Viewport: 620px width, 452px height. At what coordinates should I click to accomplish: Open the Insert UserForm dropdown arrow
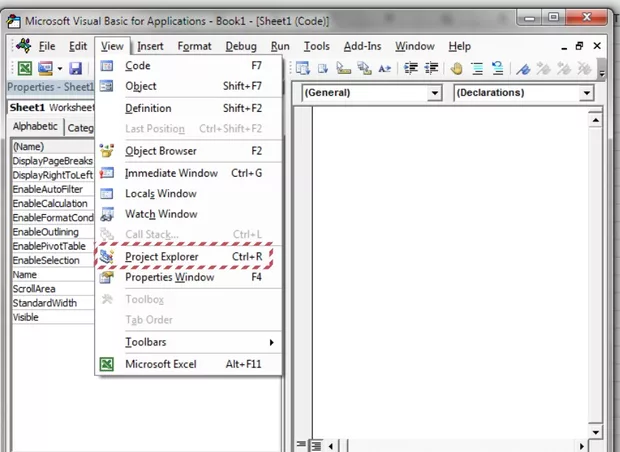coord(59,68)
